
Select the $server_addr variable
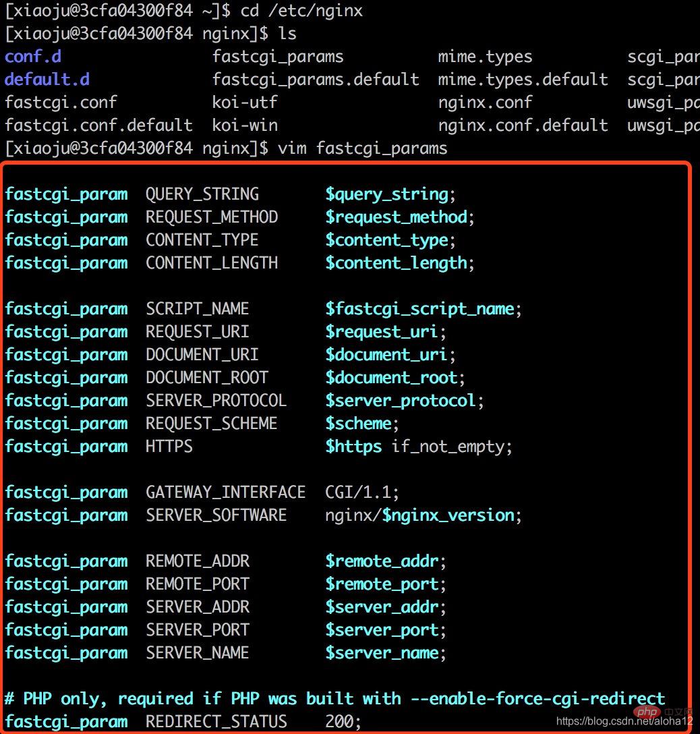[x=382, y=607]
